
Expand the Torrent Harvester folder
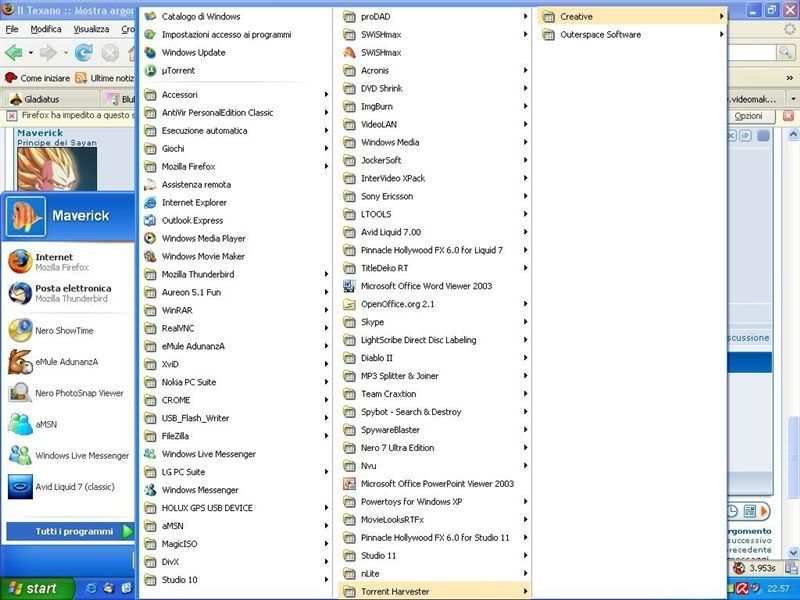[435, 591]
